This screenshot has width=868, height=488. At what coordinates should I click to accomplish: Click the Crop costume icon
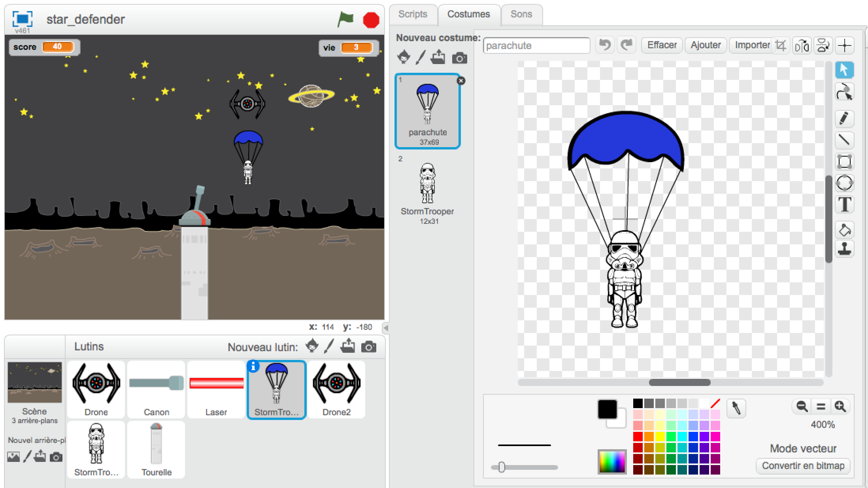781,45
